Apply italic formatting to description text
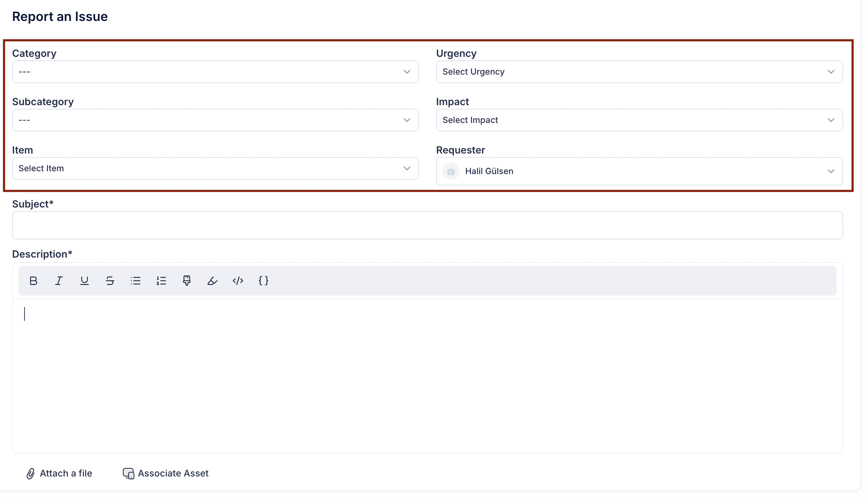The image size is (868, 501). (x=59, y=281)
